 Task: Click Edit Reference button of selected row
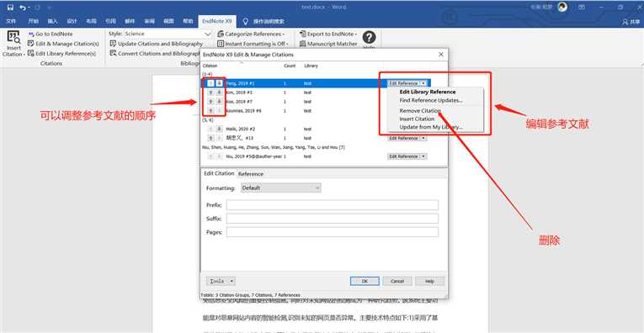click(x=403, y=83)
